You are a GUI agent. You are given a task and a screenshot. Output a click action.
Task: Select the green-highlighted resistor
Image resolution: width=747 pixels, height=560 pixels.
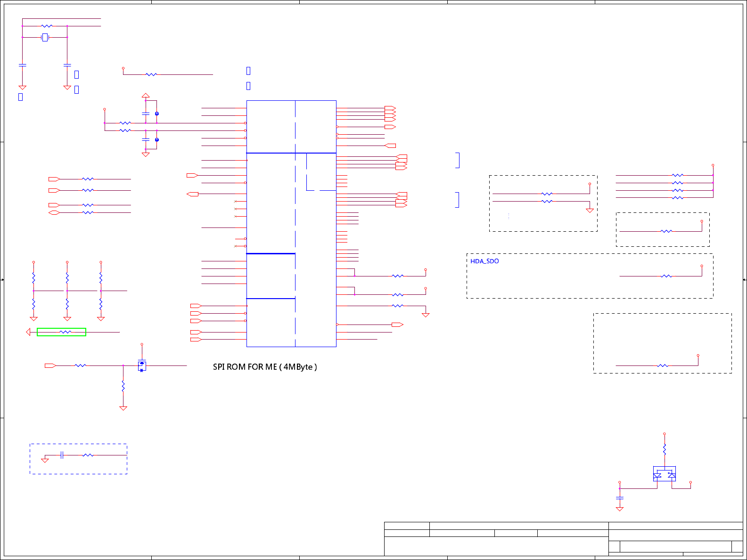[62, 332]
